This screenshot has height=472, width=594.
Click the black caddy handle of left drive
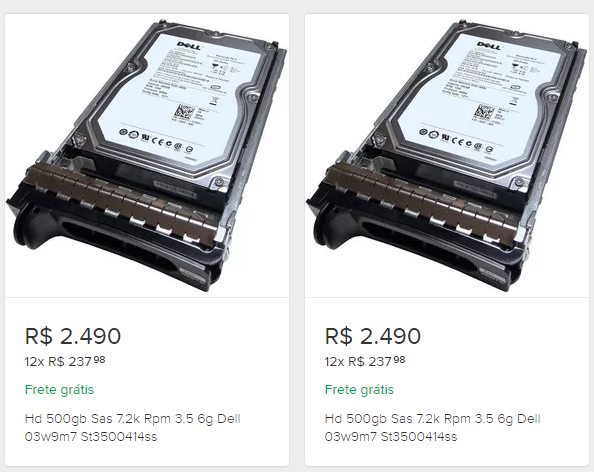pos(114,246)
